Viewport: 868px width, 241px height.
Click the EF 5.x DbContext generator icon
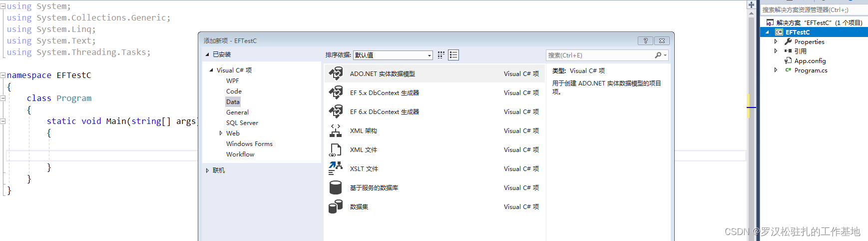pos(336,92)
